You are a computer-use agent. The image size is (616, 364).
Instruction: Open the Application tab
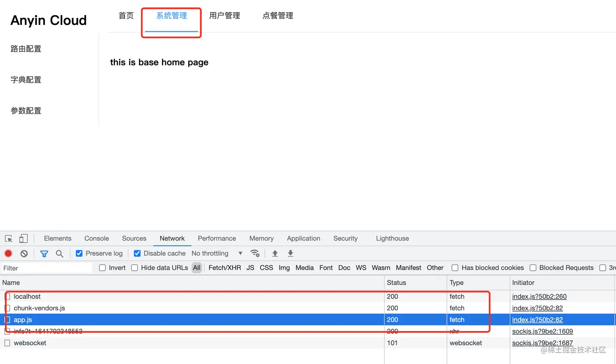click(304, 238)
